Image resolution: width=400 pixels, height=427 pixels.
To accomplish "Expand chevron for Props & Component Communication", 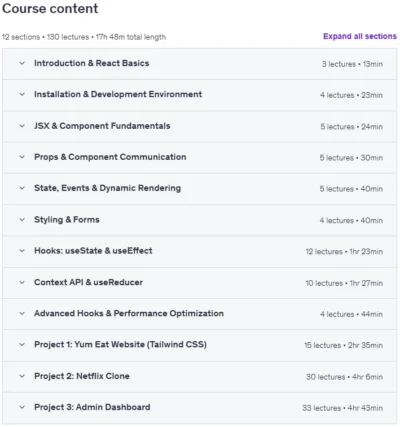I will pyautogui.click(x=22, y=157).
